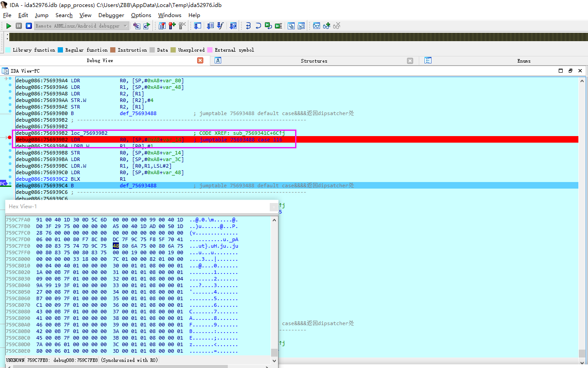This screenshot has width=588, height=368.
Task: Click the add breakpoint icon with plus
Action: [172, 26]
